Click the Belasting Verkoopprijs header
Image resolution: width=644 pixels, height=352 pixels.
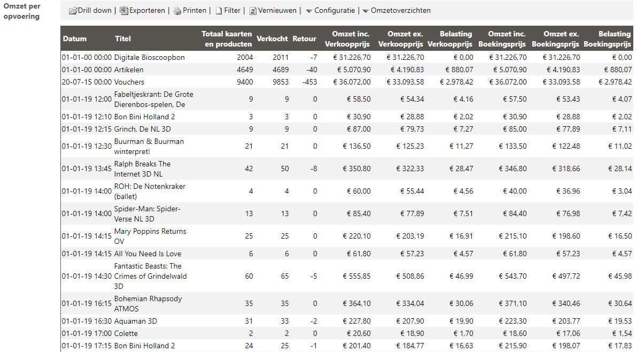tap(450, 39)
